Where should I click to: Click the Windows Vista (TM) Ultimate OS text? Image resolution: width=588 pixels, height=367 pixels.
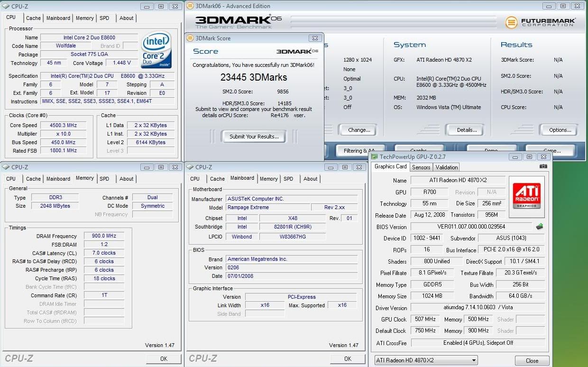[449, 107]
